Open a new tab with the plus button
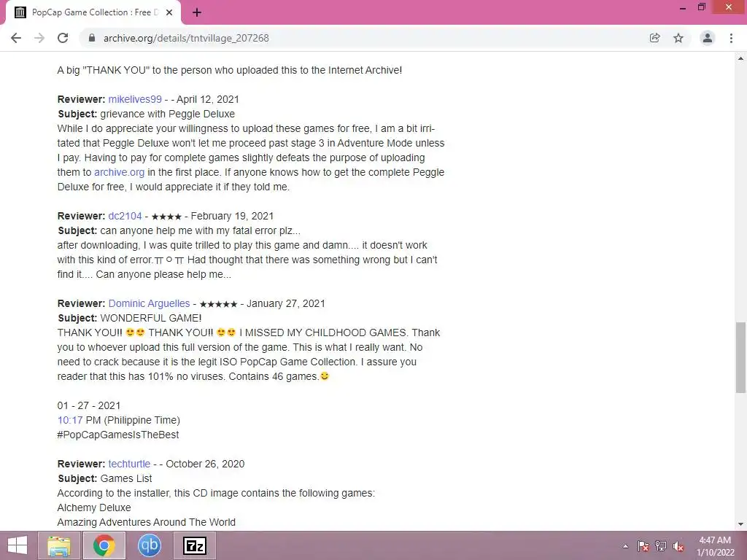The image size is (747, 560). pos(197,13)
